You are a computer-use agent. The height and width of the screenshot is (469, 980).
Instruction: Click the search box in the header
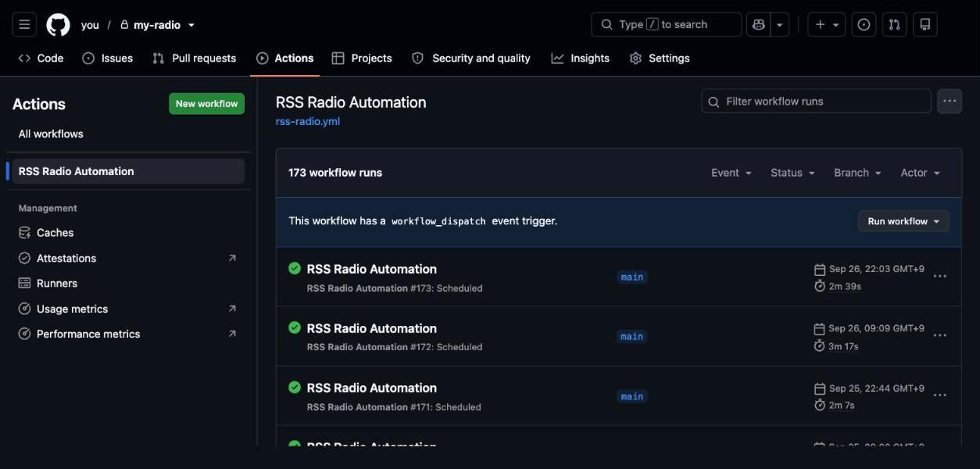coord(667,25)
